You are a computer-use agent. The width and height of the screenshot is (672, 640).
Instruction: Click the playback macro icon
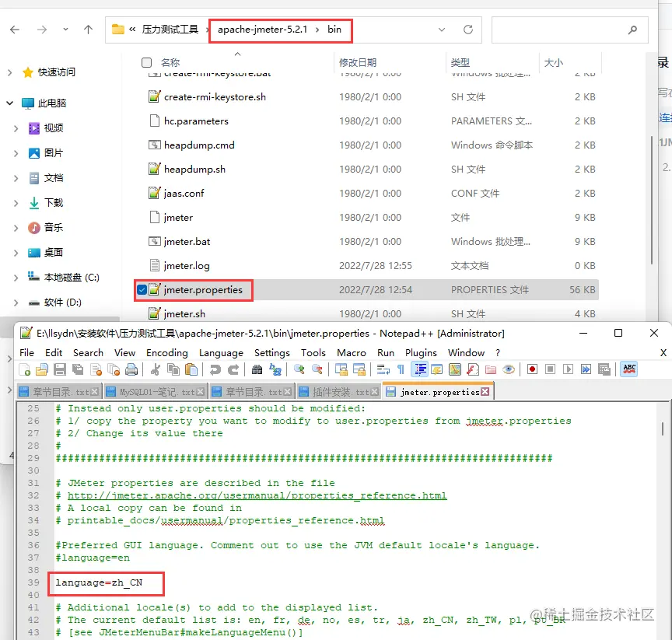click(x=569, y=369)
